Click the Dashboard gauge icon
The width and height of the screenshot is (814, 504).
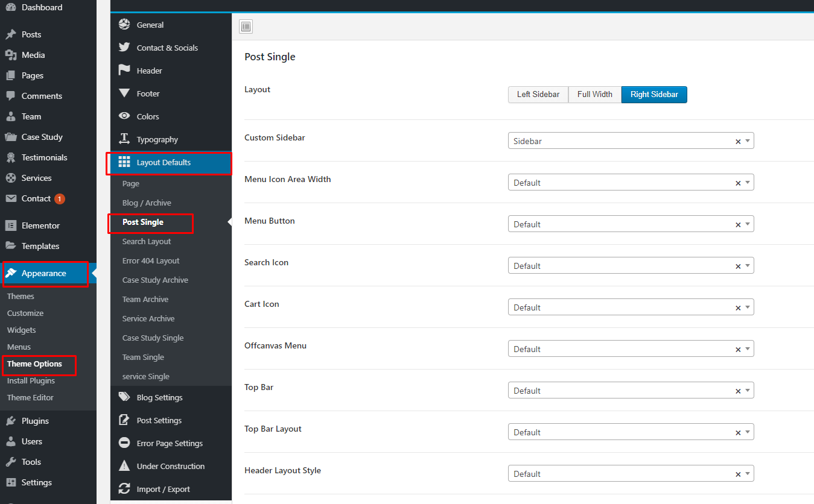pyautogui.click(x=11, y=7)
